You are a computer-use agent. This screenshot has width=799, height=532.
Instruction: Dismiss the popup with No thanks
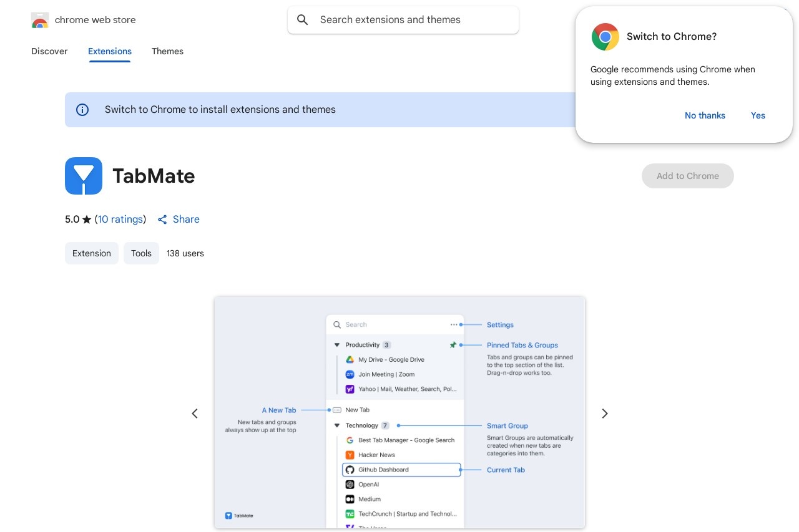coord(705,115)
